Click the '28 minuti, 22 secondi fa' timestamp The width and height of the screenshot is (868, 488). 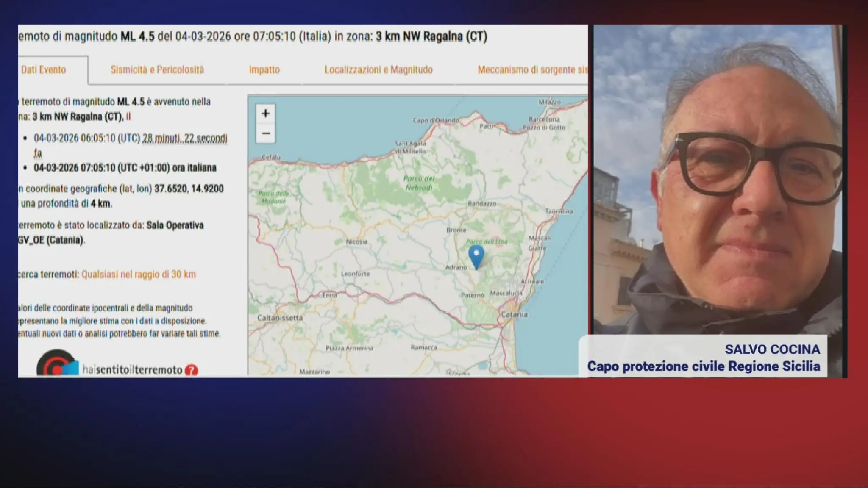(x=184, y=139)
